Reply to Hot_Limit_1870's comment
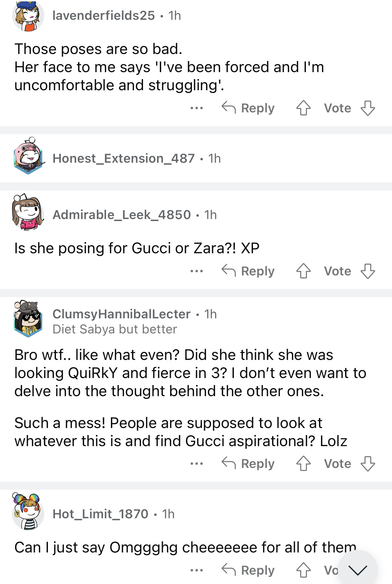The image size is (392, 584). 248,570
